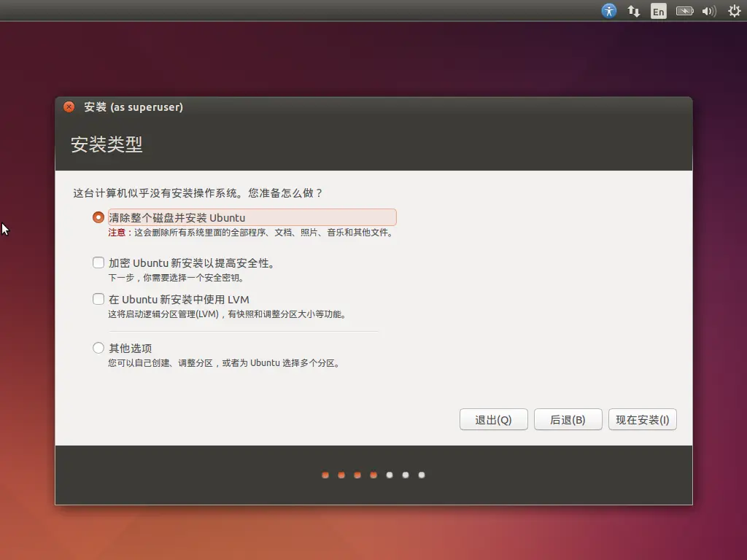
Task: Click the 这将启动逻辑分区管理(LVM) description
Action: (x=227, y=314)
